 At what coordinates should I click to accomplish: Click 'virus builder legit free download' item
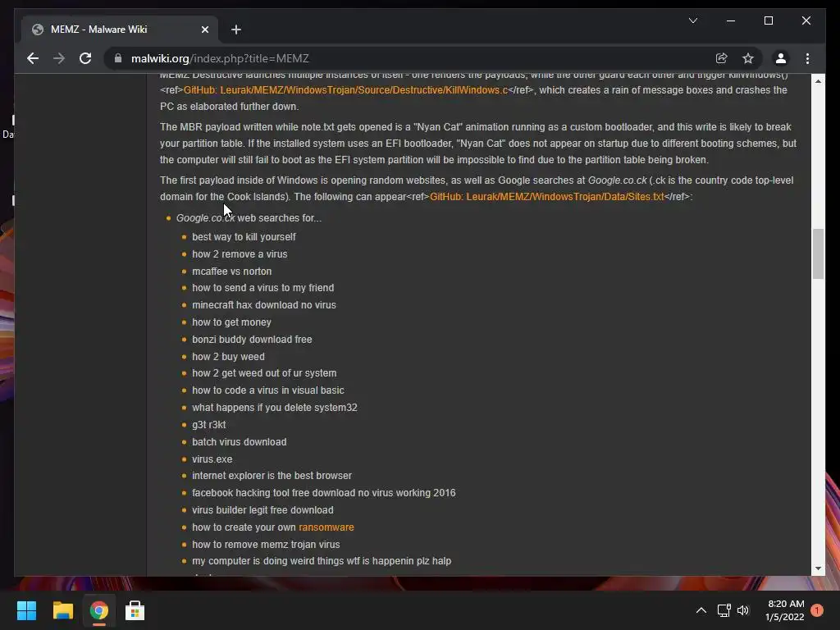[262, 510]
